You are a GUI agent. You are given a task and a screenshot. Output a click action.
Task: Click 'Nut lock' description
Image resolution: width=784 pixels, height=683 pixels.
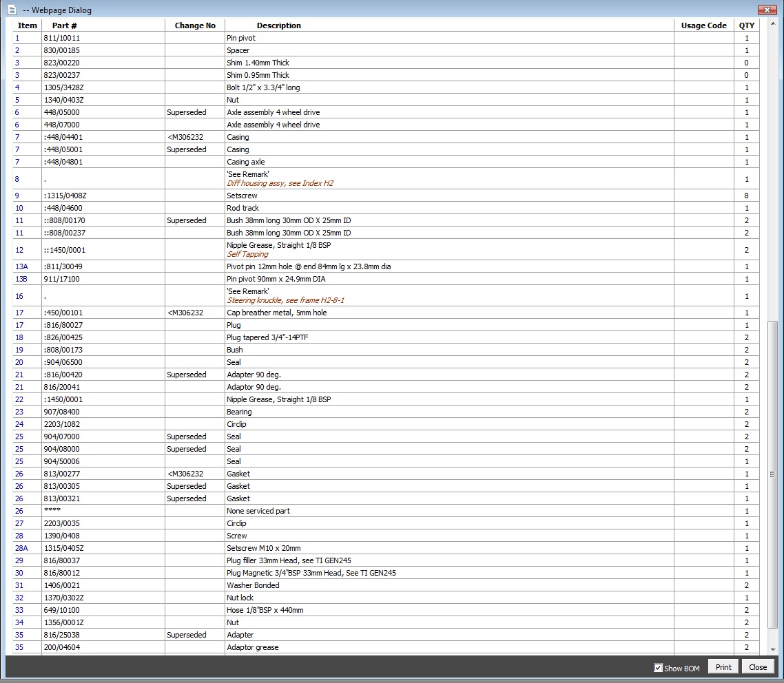[240, 598]
